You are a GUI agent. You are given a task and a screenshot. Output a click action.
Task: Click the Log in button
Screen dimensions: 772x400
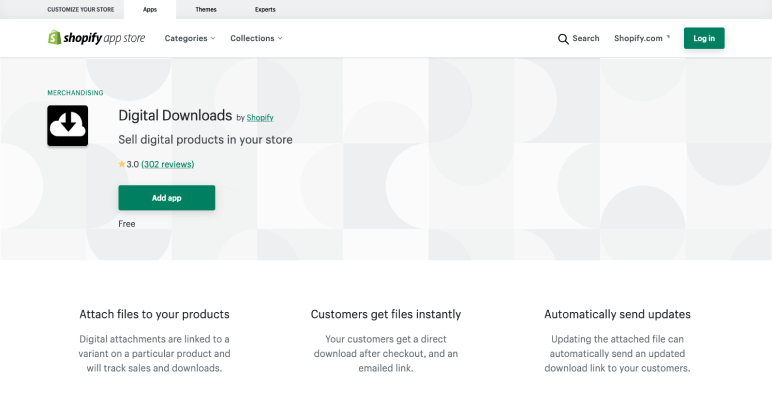point(704,38)
